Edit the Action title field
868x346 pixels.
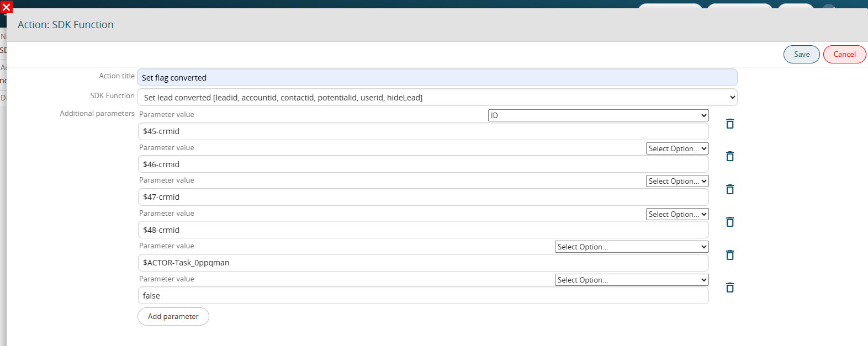click(x=437, y=77)
